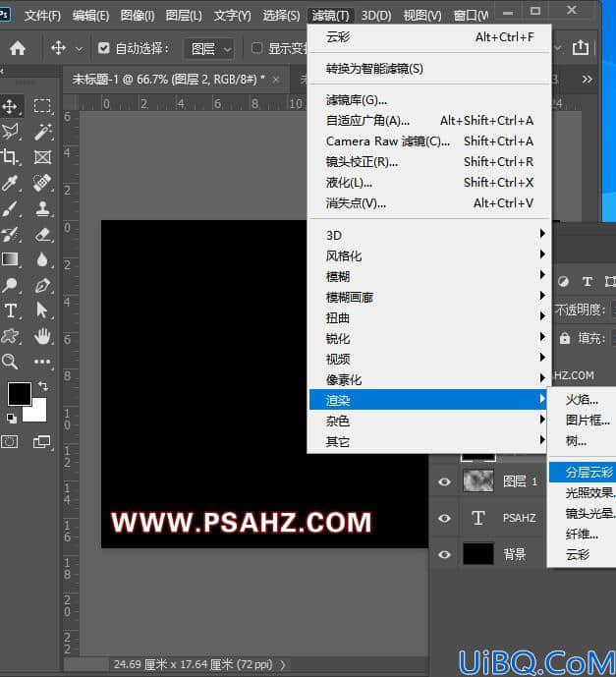
Task: Hide the 背景 layer eye icon
Action: tap(445, 554)
